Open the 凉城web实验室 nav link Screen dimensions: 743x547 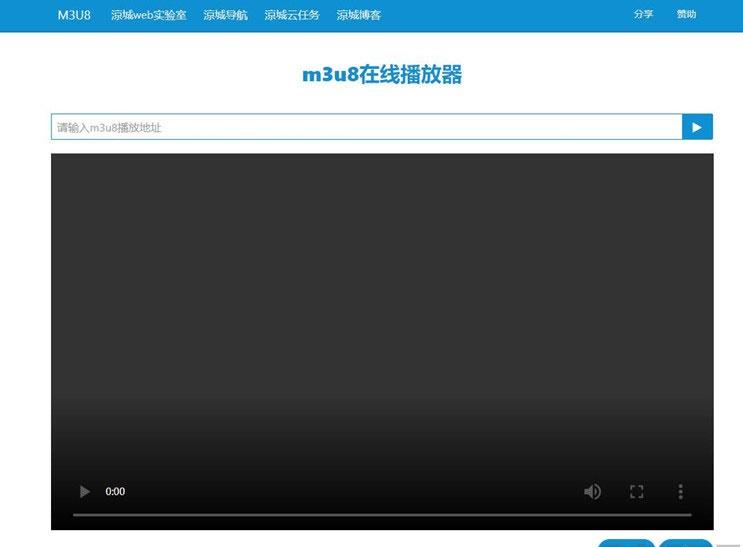[x=149, y=15]
